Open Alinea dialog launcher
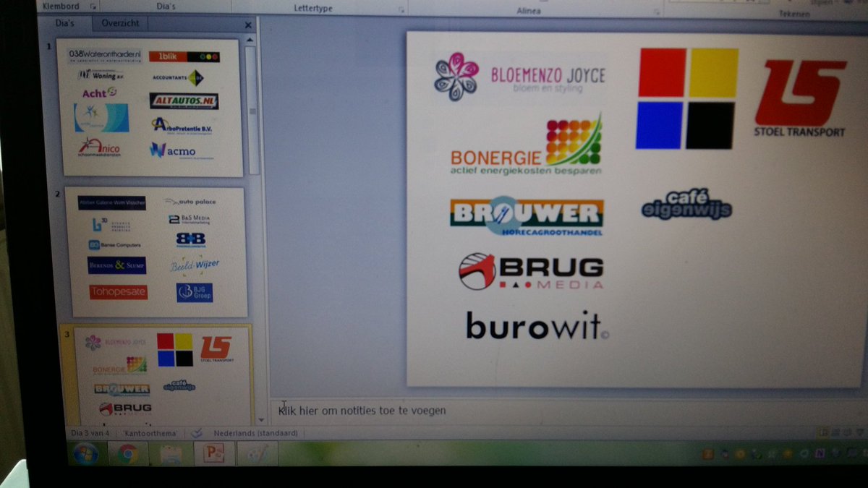Image resolution: width=868 pixels, height=488 pixels. click(657, 11)
